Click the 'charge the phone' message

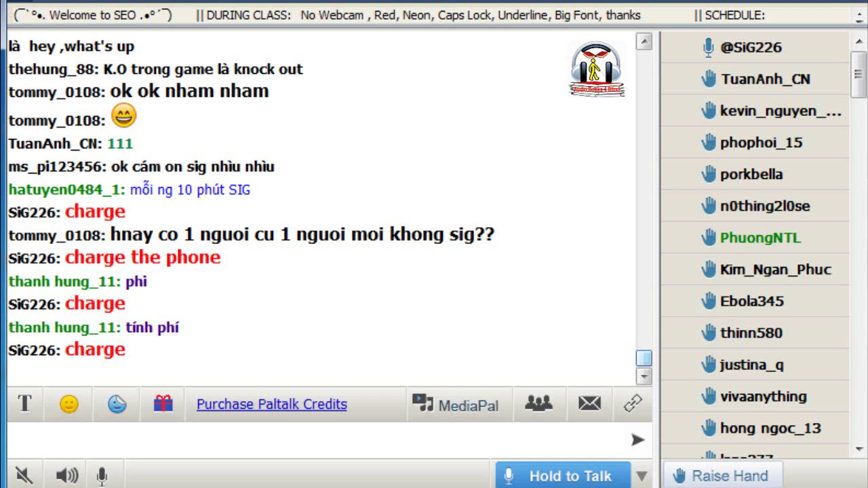[143, 258]
